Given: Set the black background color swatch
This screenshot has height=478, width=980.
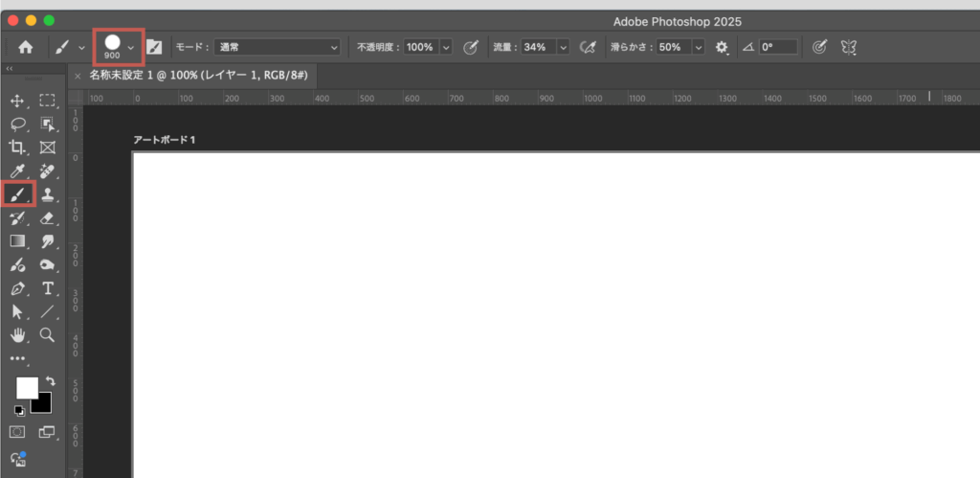Looking at the screenshot, I should click(42, 403).
